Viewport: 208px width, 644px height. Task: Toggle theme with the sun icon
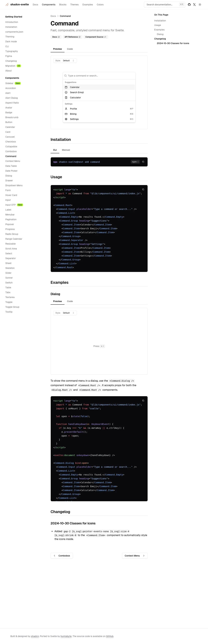tap(200, 5)
